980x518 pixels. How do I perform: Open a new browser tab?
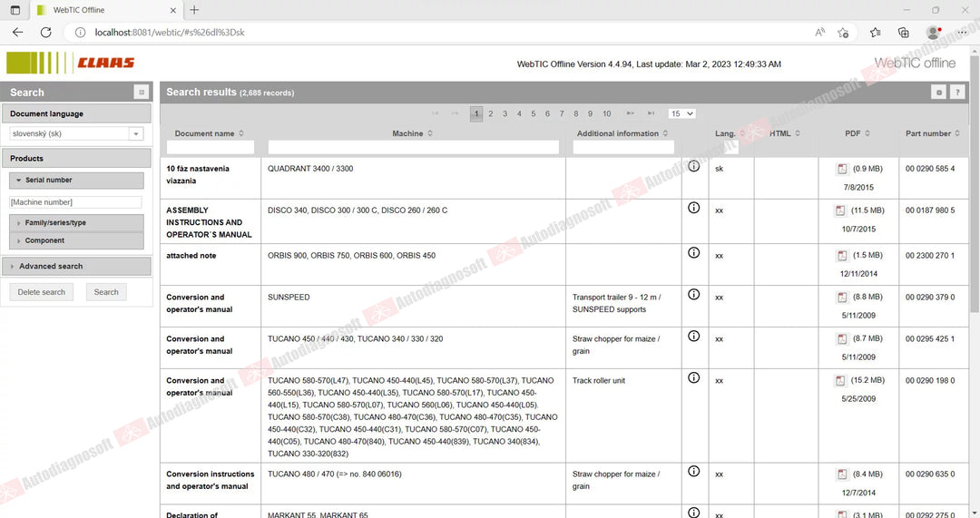pyautogui.click(x=194, y=10)
